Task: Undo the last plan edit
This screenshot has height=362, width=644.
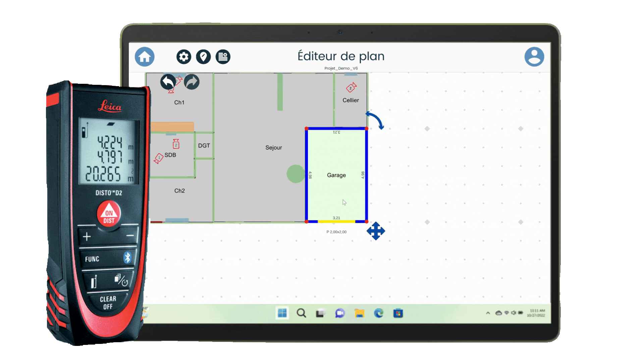Action: coord(168,82)
